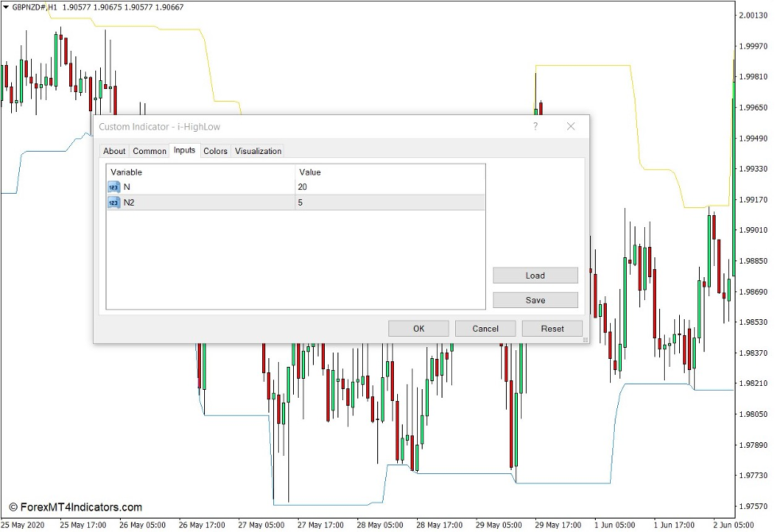This screenshot has width=776, height=532.
Task: Click the Value column header
Action: [310, 172]
